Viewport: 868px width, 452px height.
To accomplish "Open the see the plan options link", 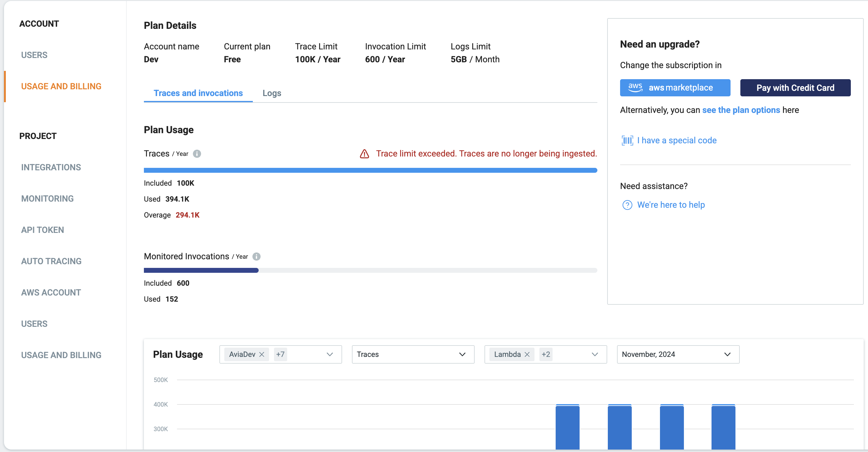I will click(x=741, y=110).
